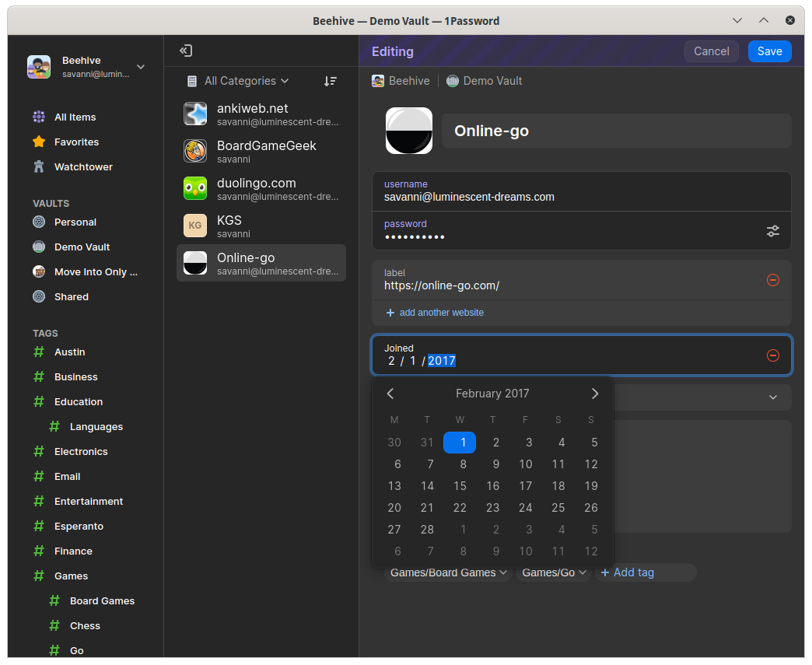Collapse the sidebar using the panel icon
The width and height of the screenshot is (812, 665).
pos(186,51)
